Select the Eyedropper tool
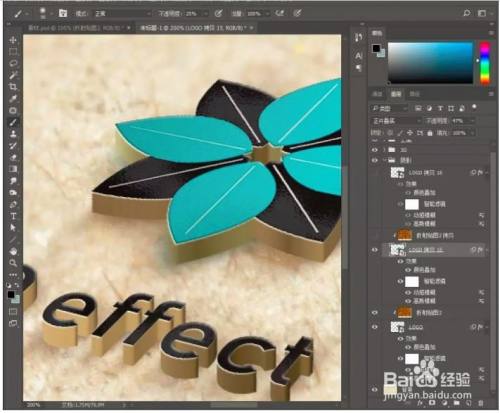The height and width of the screenshot is (413, 500). tap(13, 99)
